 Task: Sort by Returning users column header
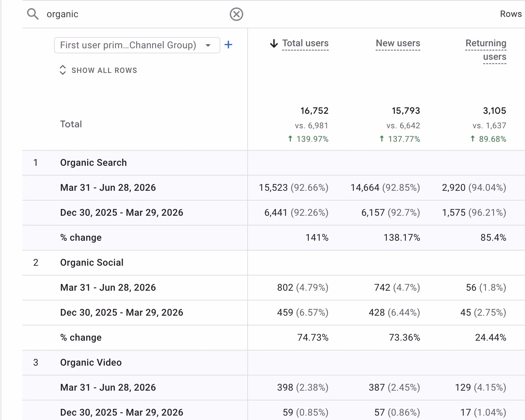486,50
